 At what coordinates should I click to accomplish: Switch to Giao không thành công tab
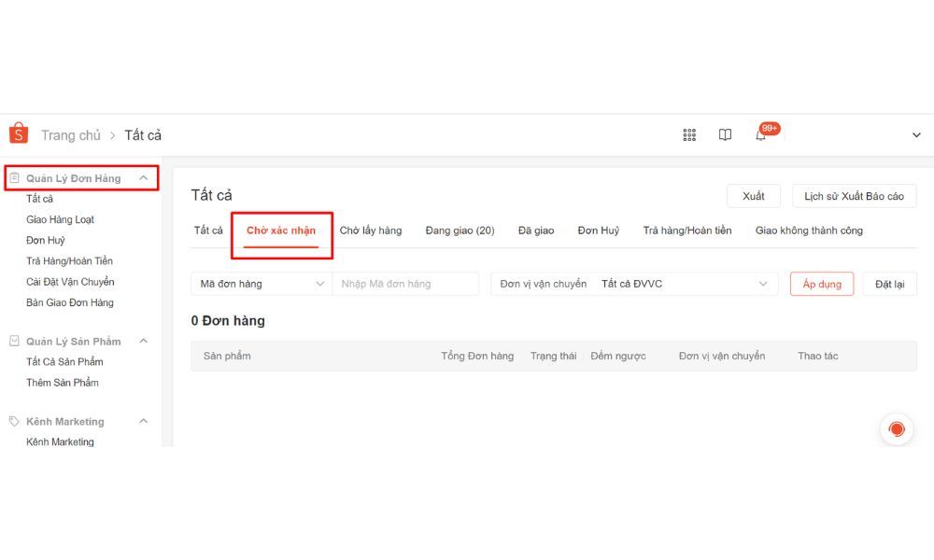[x=809, y=231]
